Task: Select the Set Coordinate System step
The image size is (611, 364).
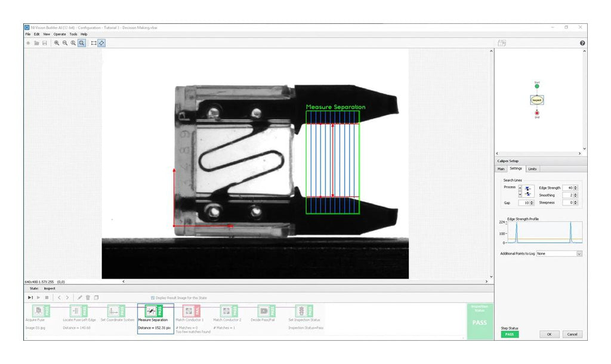Action: click(116, 311)
